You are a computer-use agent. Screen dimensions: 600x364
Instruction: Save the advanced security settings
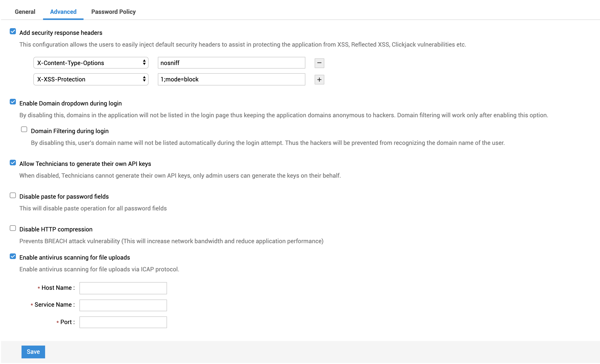coord(33,351)
